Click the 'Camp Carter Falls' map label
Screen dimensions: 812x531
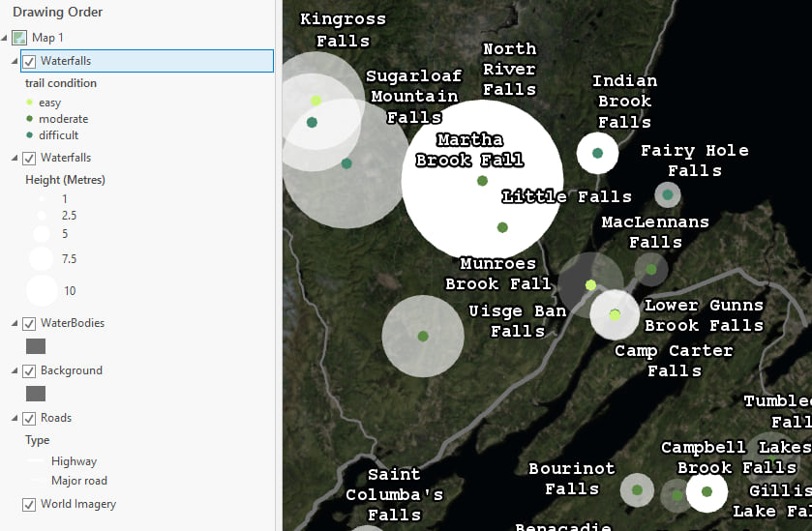pos(674,361)
